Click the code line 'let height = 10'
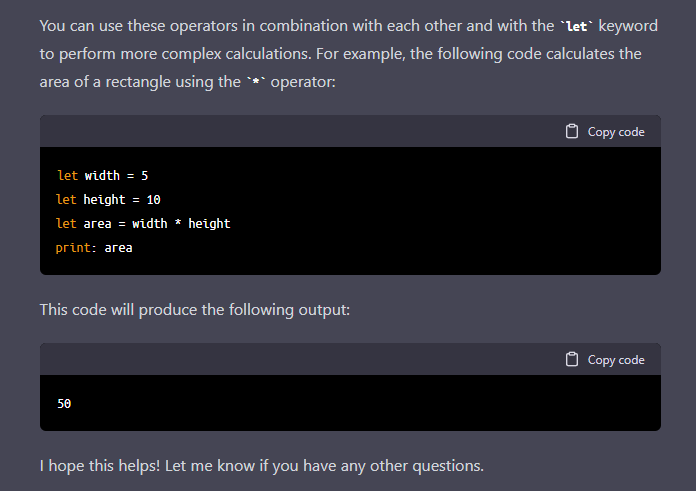Viewport: 696px width, 491px height. (108, 200)
